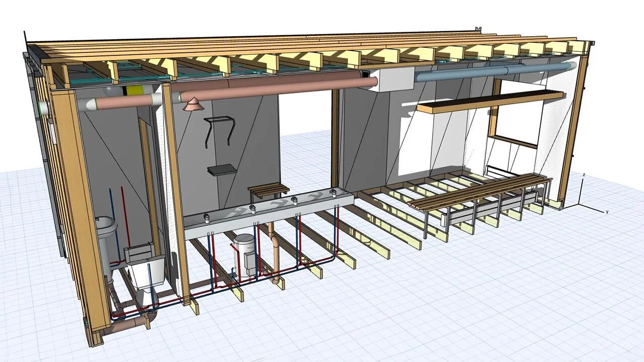Select the bent towel rail on shower wall

(x=219, y=132)
